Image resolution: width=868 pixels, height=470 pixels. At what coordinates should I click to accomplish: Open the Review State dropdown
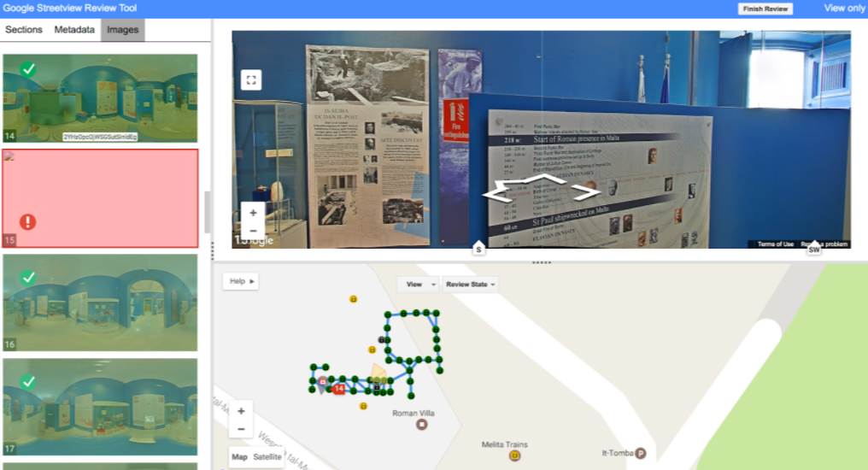(470, 285)
